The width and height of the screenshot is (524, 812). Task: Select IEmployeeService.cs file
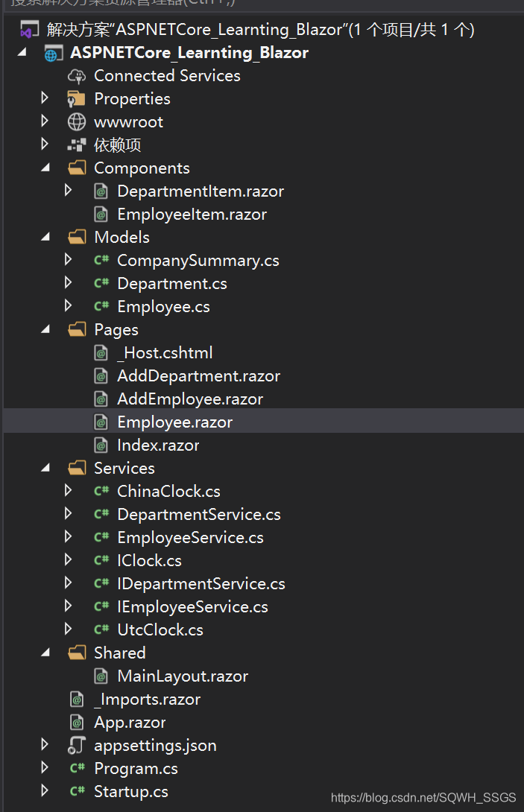(x=193, y=607)
